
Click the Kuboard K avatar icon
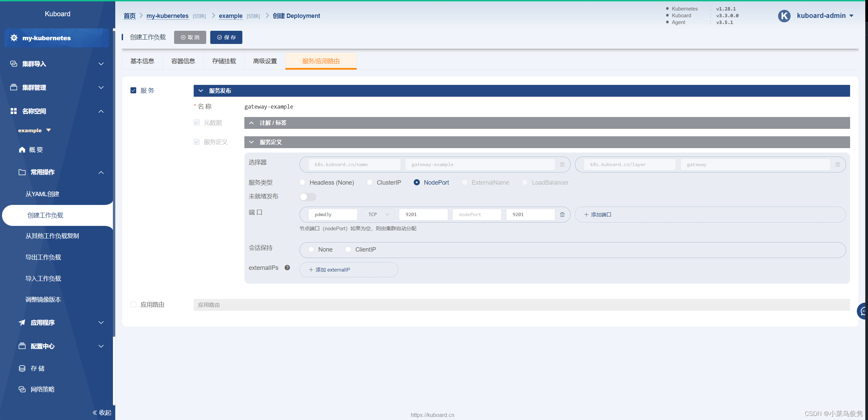(784, 16)
